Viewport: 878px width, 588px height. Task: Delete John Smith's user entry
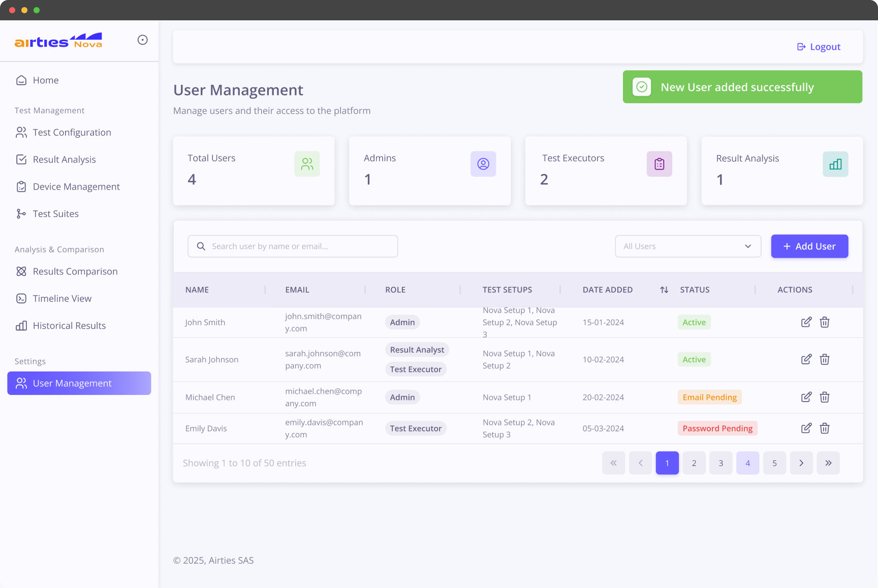(825, 322)
